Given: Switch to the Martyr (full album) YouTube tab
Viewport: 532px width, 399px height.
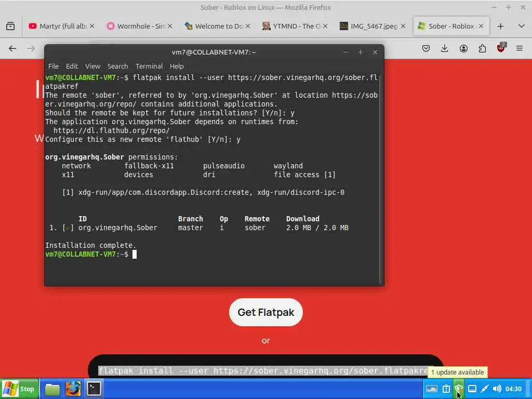Looking at the screenshot, I should click(62, 26).
